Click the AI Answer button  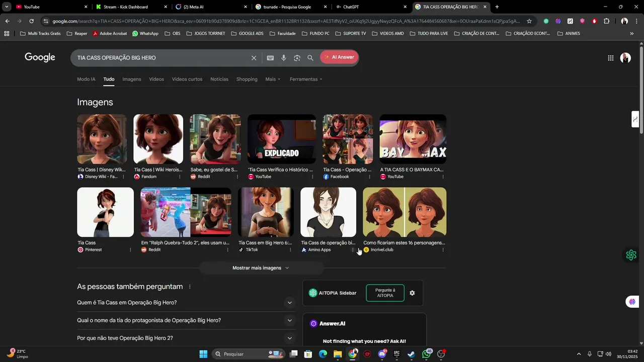tap(340, 57)
